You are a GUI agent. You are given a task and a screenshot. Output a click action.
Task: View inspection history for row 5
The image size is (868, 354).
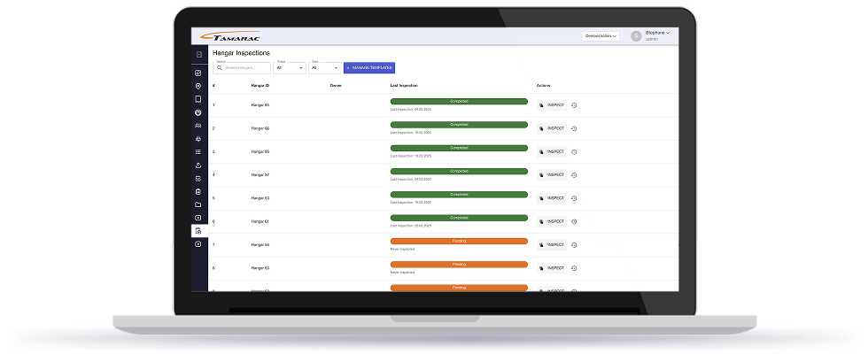click(x=574, y=198)
